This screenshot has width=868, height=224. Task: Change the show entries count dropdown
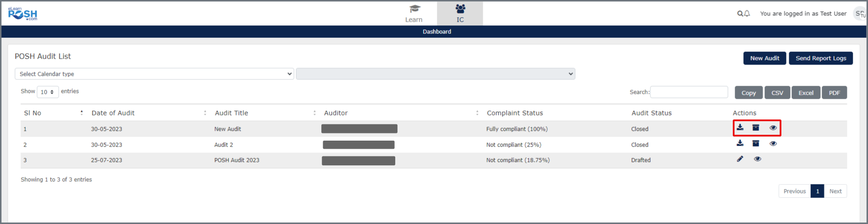(47, 92)
